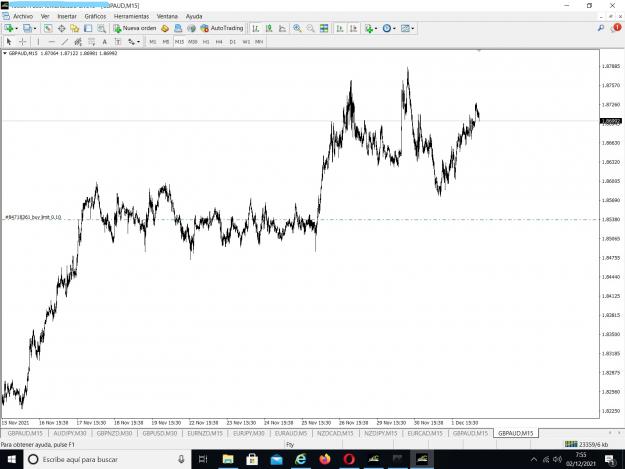Open the Navigator yellow folder icon
This screenshot has width=625, height=469.
click(75, 28)
